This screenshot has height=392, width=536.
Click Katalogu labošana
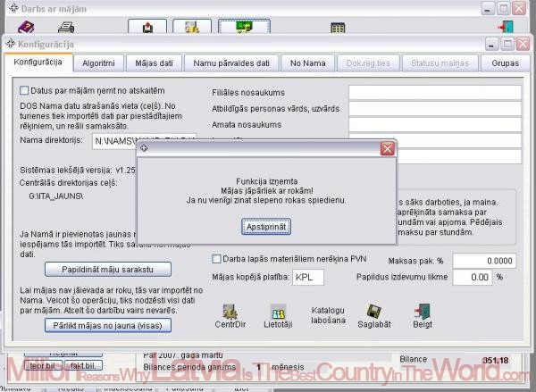coord(328,318)
